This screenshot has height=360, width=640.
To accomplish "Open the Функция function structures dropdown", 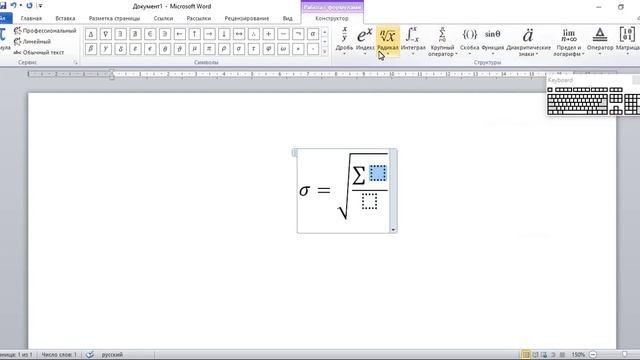I will pos(493,41).
